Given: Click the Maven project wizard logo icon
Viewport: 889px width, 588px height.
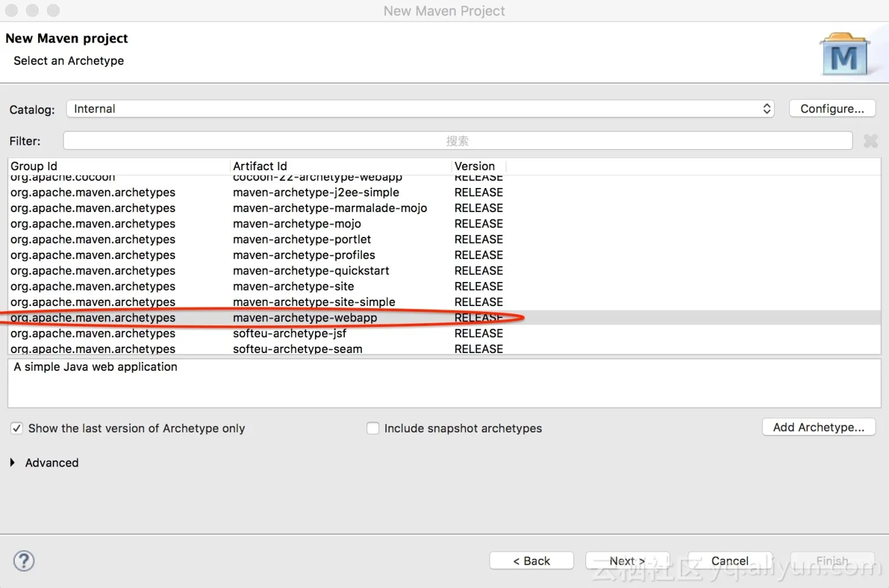Looking at the screenshot, I should (x=845, y=55).
